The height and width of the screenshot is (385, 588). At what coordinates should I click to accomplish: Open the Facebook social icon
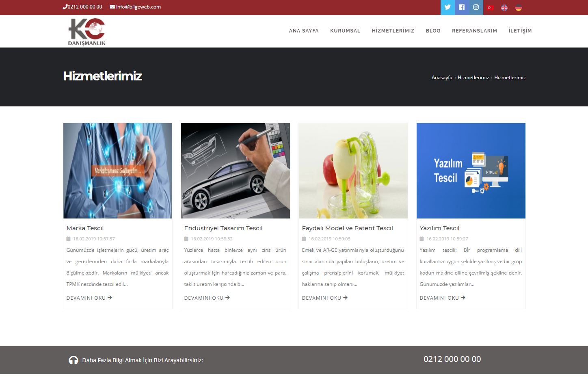pyautogui.click(x=462, y=7)
